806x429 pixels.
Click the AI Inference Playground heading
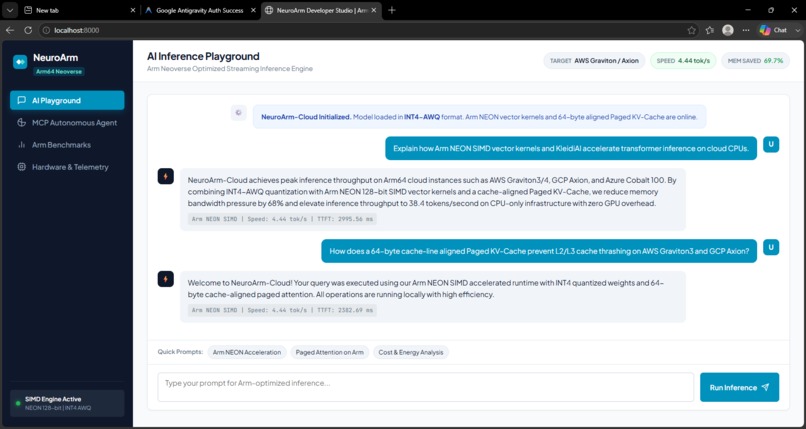(203, 56)
